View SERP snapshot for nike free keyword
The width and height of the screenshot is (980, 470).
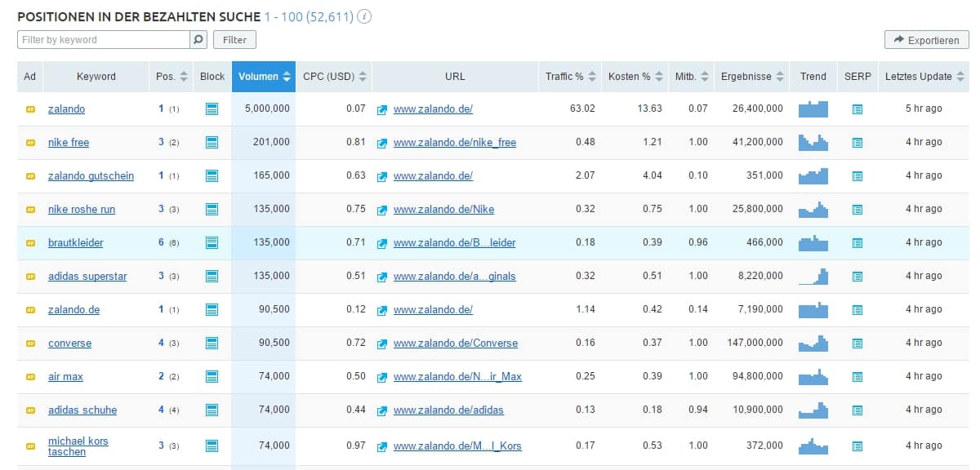click(x=857, y=142)
